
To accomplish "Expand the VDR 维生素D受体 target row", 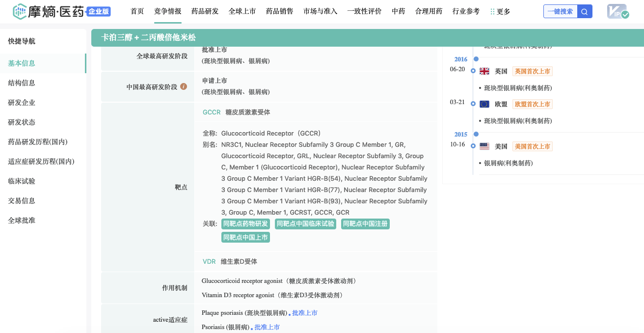I will pos(230,261).
